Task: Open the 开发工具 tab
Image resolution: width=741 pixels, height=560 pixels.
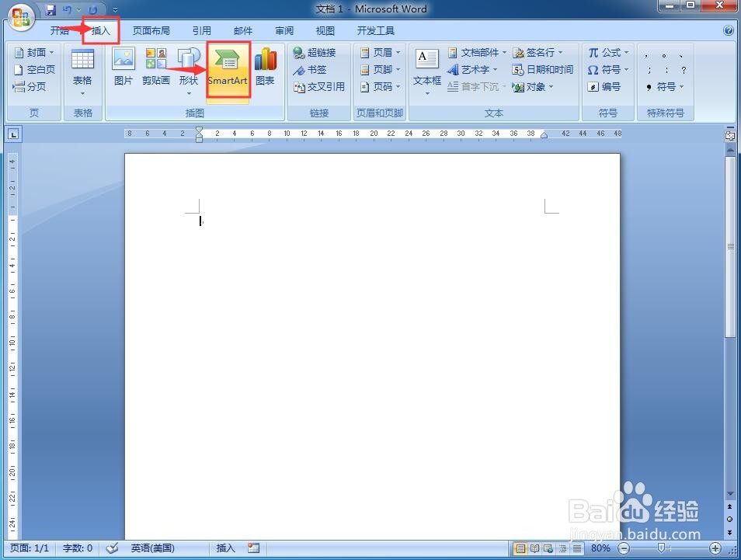Action: tap(376, 31)
